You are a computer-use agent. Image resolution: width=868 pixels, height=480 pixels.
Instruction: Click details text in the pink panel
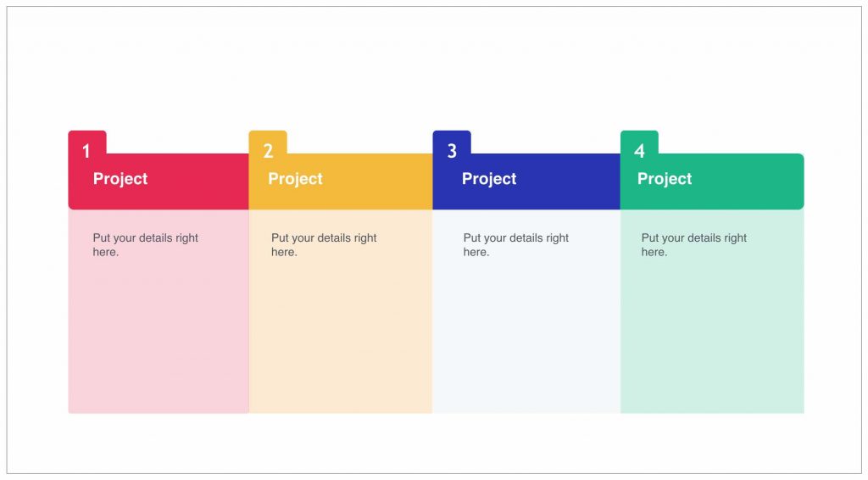pos(145,245)
